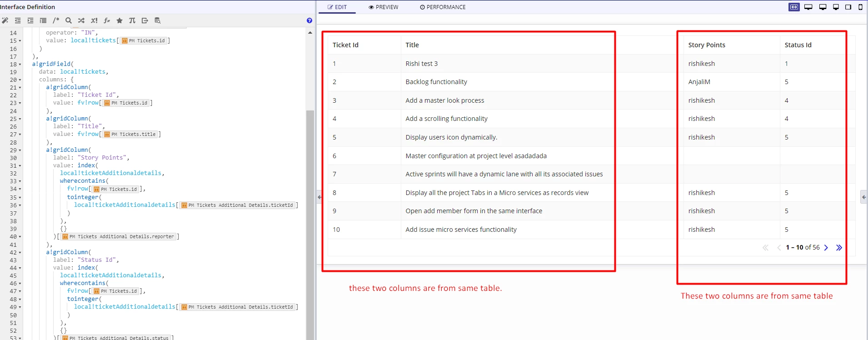This screenshot has height=340, width=868.
Task: Click PM Tickets.id reference on line 23
Action: point(126,103)
